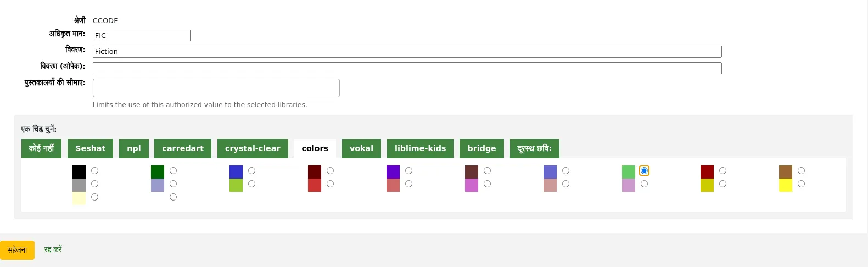Select the black color swatch
This screenshot has width=868, height=267.
point(79,172)
